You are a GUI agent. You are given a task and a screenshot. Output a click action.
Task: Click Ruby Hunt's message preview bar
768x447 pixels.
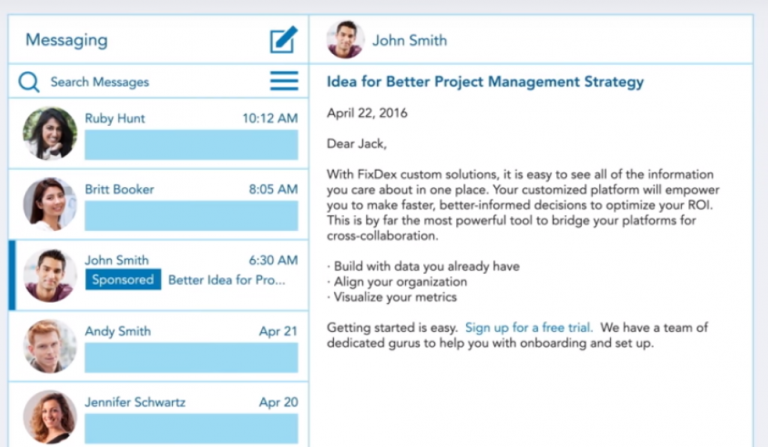(x=191, y=144)
